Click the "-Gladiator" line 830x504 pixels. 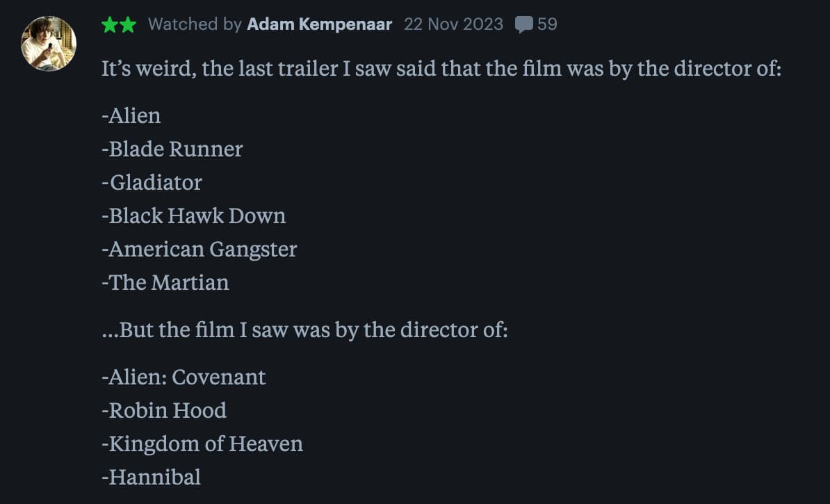point(152,182)
